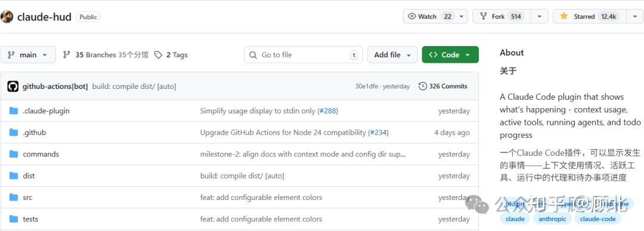Toggle the Starred button
The width and height of the screenshot is (644, 231).
click(589, 17)
